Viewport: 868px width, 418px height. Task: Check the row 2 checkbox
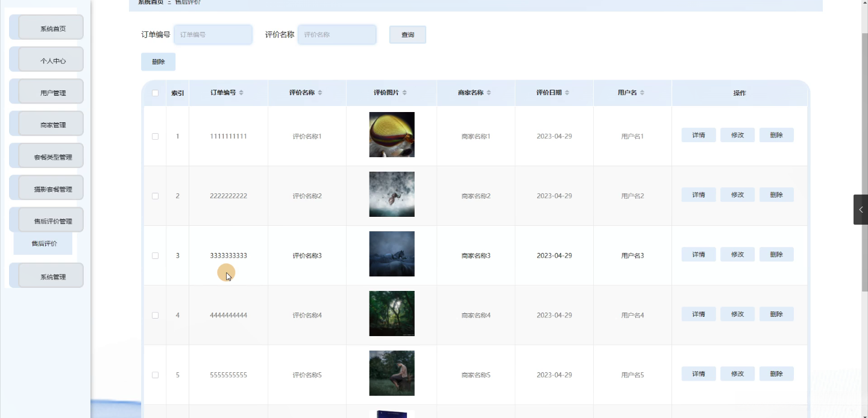pyautogui.click(x=155, y=196)
